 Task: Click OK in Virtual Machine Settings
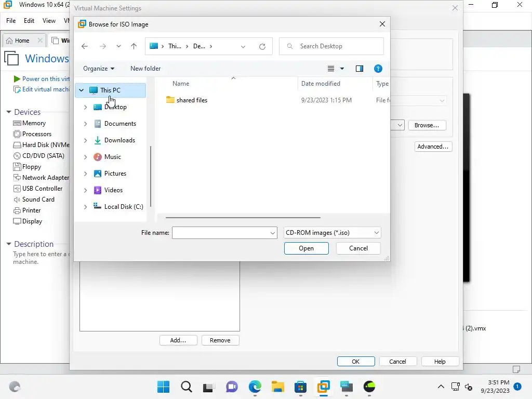coord(355,362)
